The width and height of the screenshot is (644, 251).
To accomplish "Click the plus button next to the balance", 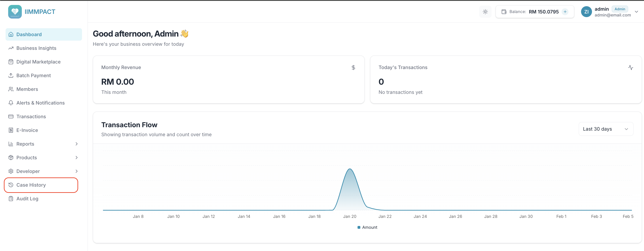I will pos(565,12).
